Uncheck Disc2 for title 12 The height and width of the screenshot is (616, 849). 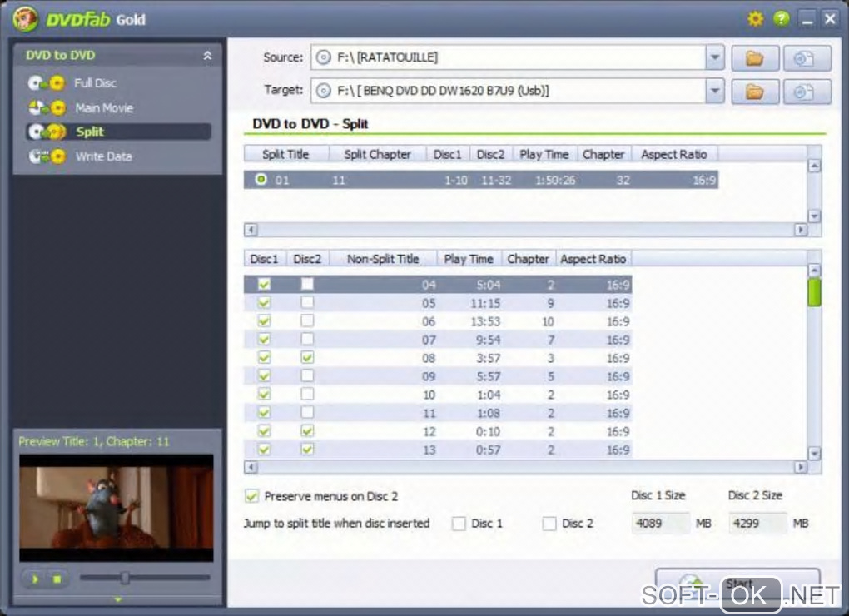(307, 430)
